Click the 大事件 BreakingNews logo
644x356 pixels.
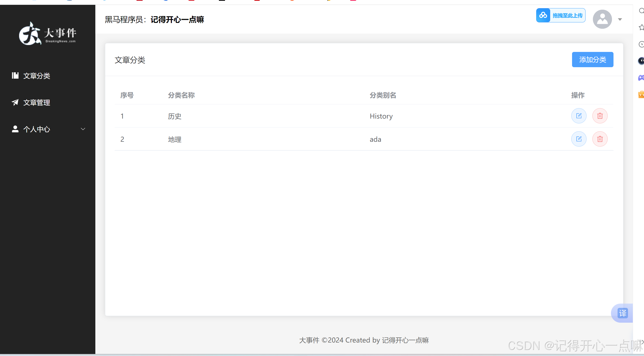click(48, 34)
